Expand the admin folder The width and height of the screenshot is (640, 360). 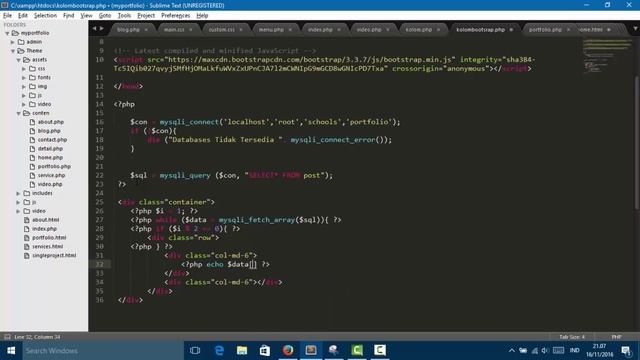pyautogui.click(x=13, y=42)
